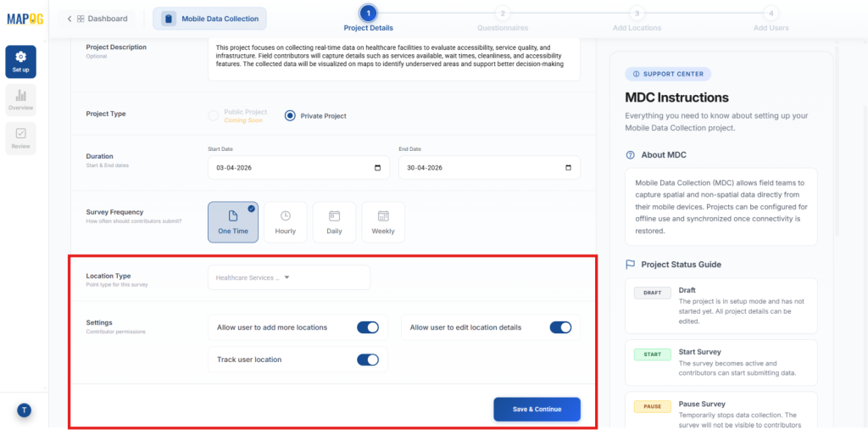Select Hourly survey frequency
This screenshot has width=868, height=430.
point(286,222)
